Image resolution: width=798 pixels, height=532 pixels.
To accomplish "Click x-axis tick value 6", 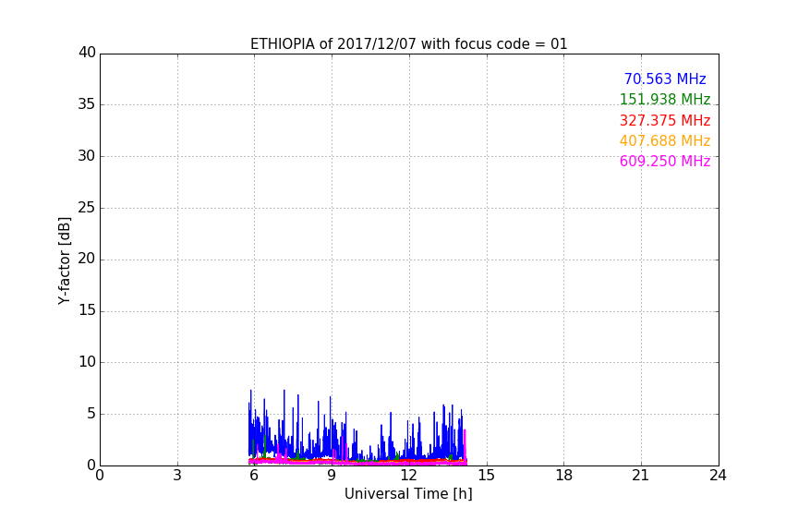I will coord(254,476).
